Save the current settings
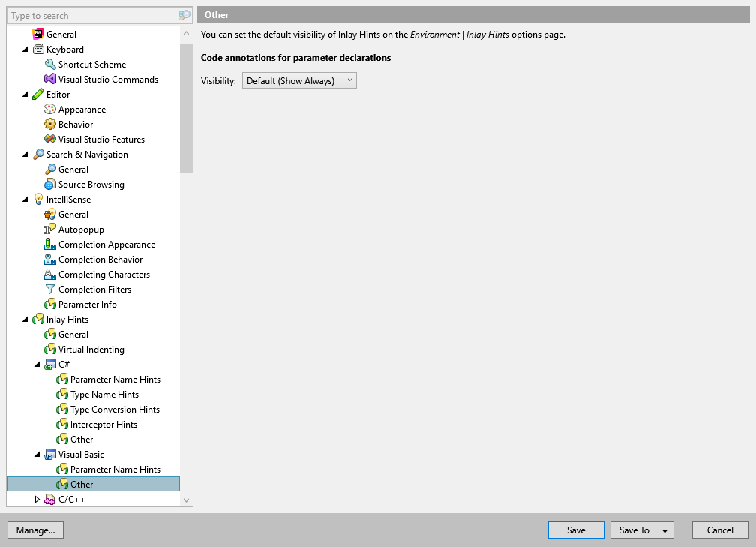 coord(576,530)
